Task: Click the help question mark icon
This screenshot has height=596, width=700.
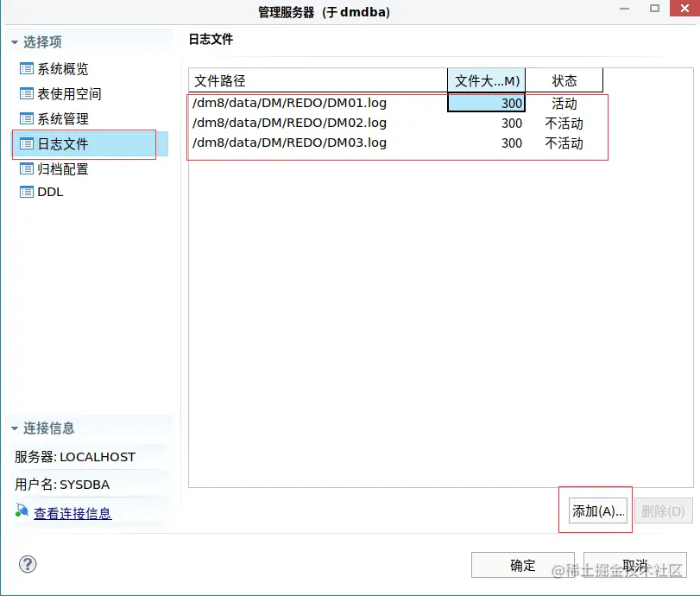Action: (27, 564)
